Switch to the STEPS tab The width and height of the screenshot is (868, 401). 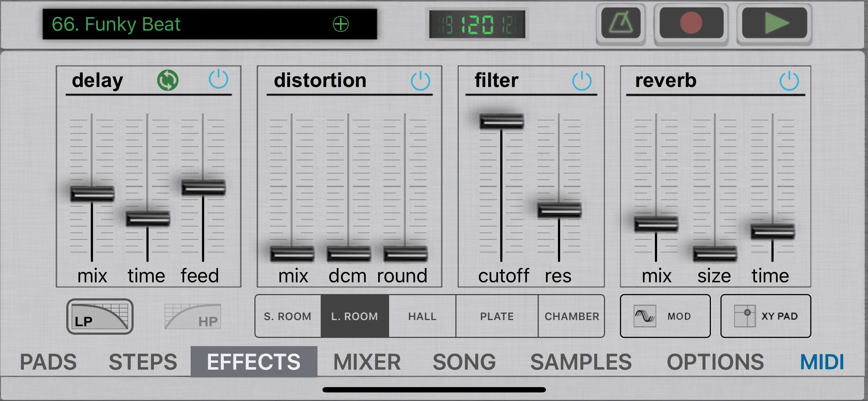(143, 362)
